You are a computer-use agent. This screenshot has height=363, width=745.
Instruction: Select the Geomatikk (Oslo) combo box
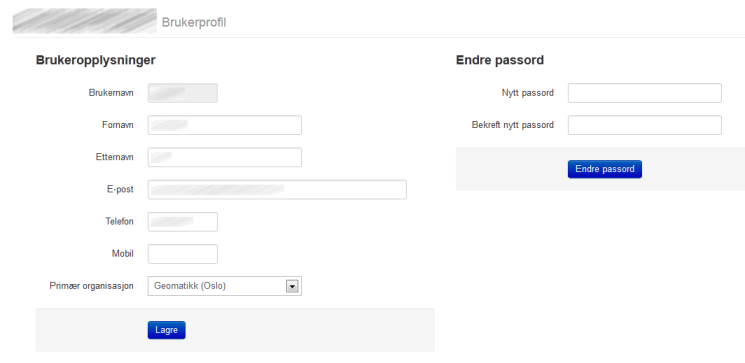click(224, 286)
